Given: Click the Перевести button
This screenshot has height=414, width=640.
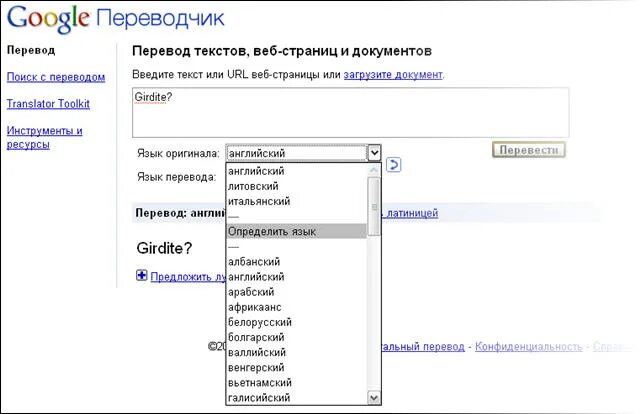Looking at the screenshot, I should [529, 150].
